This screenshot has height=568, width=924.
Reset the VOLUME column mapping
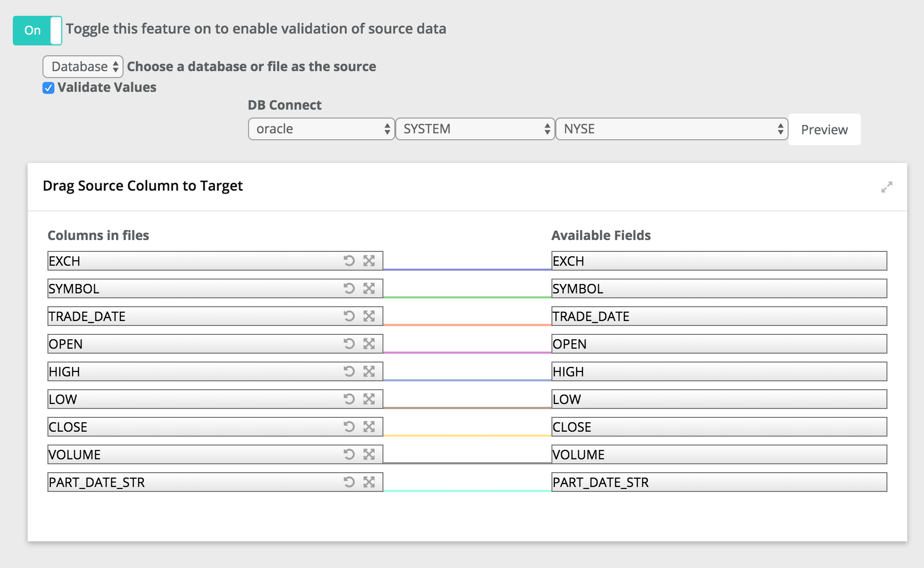click(349, 454)
